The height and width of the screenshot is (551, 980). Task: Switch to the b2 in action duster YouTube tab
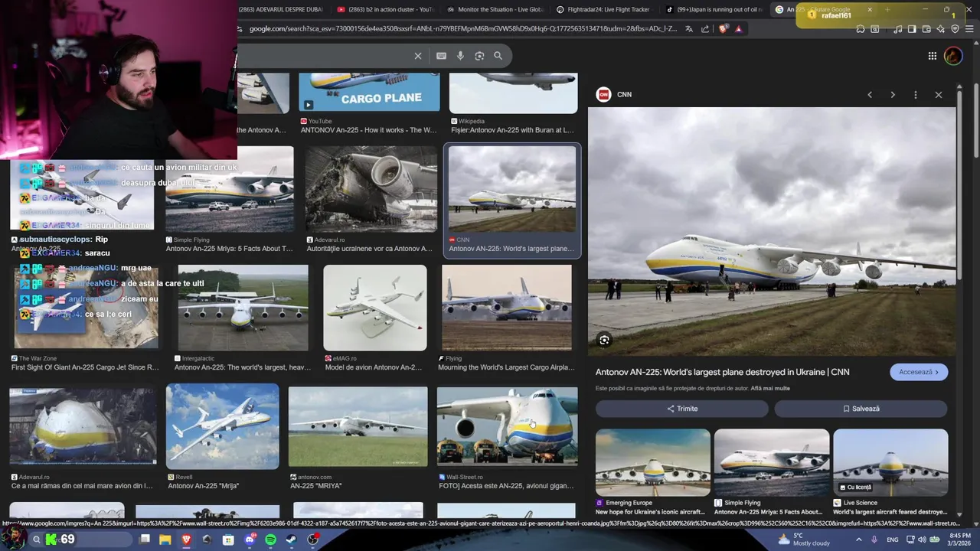(386, 9)
